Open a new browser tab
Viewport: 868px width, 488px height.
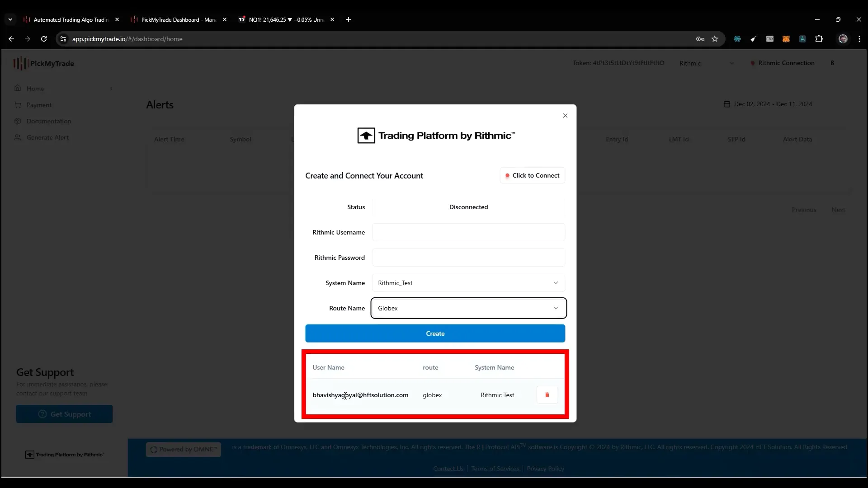point(348,19)
